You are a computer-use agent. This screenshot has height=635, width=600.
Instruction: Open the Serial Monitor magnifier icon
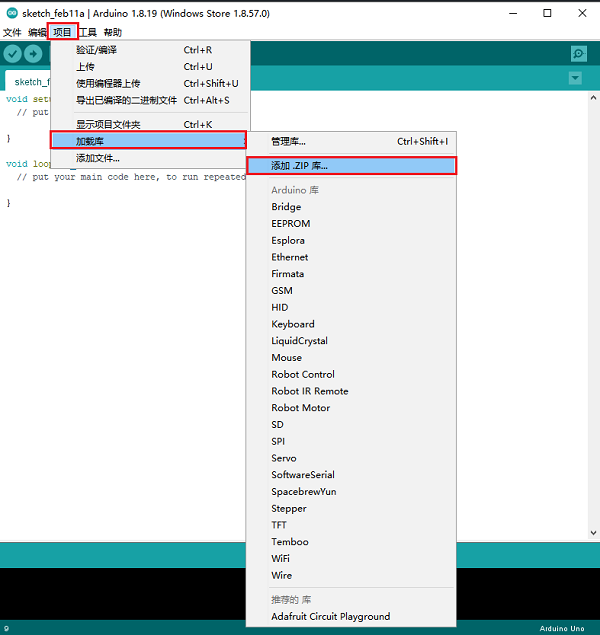pos(579,53)
